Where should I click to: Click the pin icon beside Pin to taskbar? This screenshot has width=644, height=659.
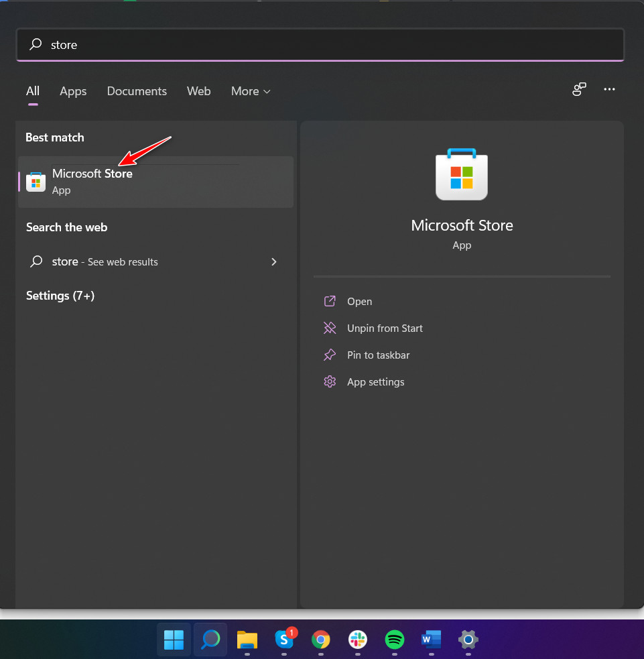pos(330,355)
